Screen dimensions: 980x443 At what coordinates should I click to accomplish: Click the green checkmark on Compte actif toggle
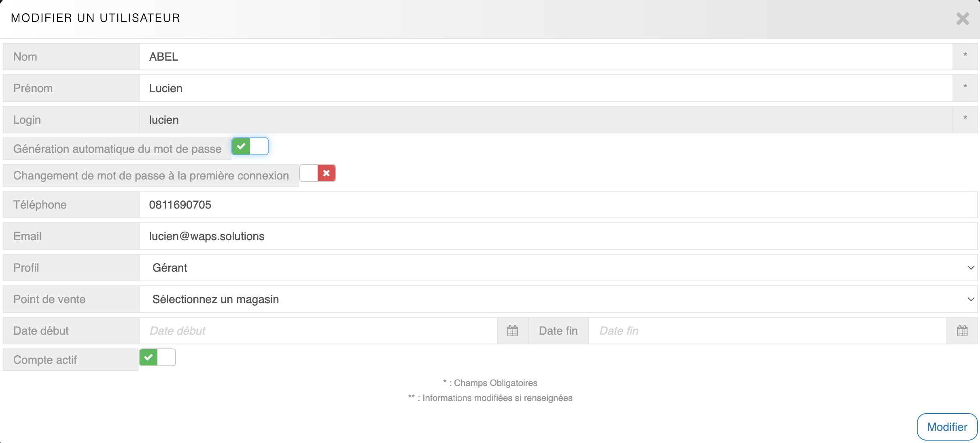(x=148, y=357)
